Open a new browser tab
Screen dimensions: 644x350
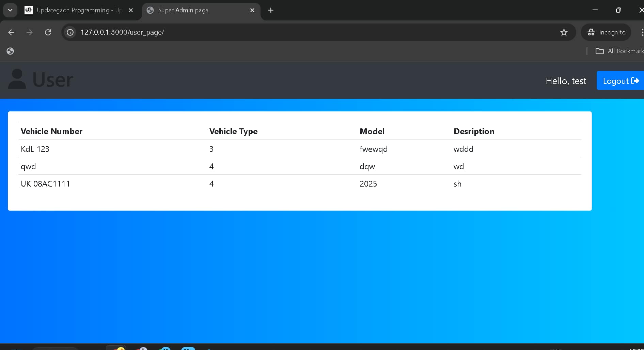[x=271, y=10]
